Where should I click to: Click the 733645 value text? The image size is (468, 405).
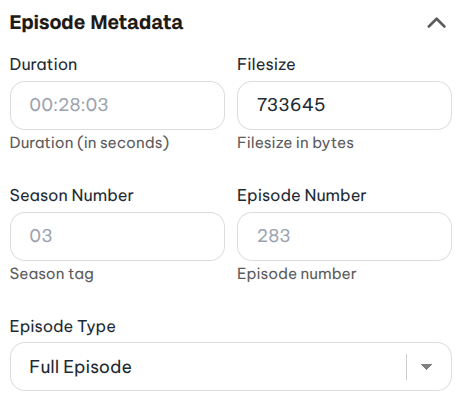point(291,105)
